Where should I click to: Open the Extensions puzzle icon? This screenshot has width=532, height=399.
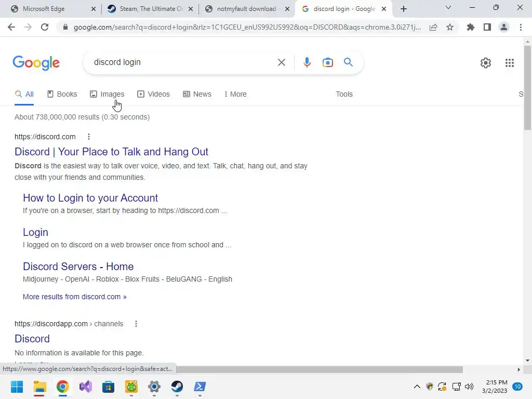[x=471, y=27]
